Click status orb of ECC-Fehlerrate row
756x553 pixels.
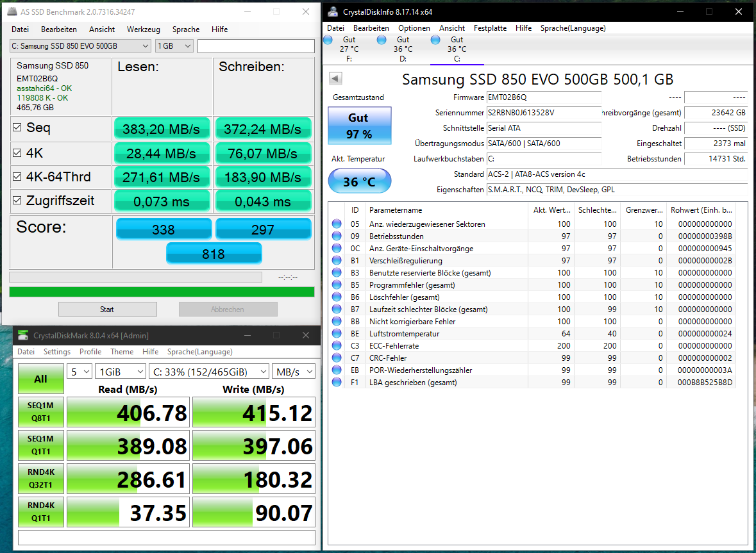(x=337, y=345)
